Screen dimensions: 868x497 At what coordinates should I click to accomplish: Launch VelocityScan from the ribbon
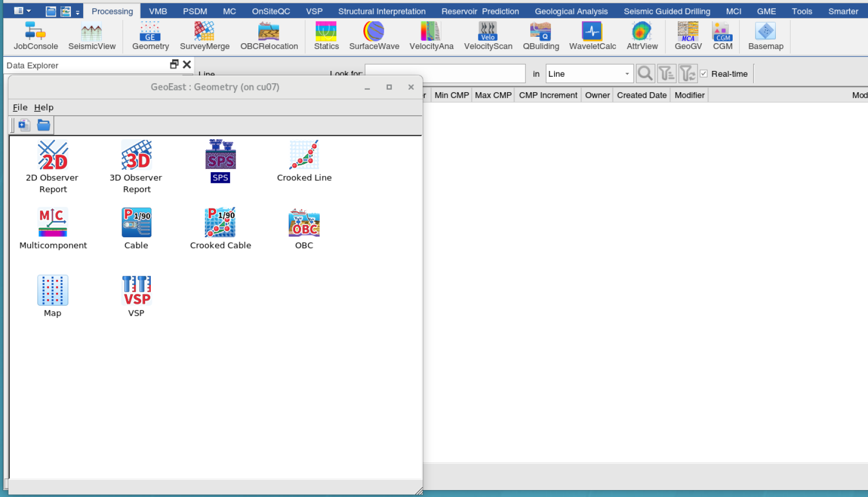(x=488, y=36)
